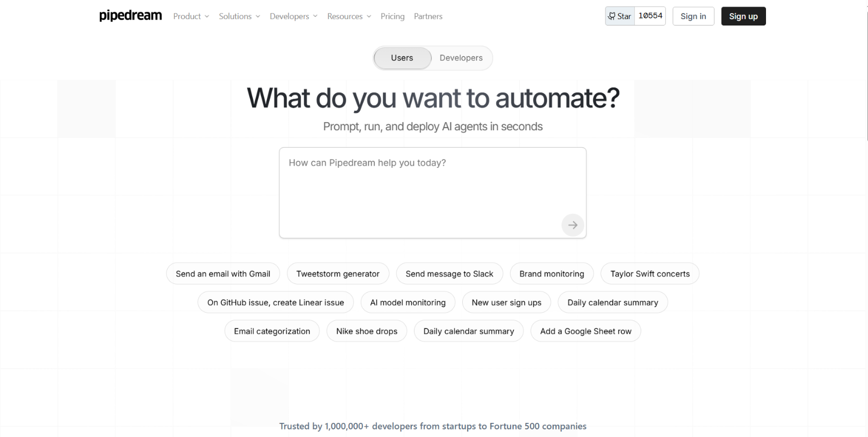
Task: Select the New user sign ups suggestion
Action: click(x=507, y=302)
